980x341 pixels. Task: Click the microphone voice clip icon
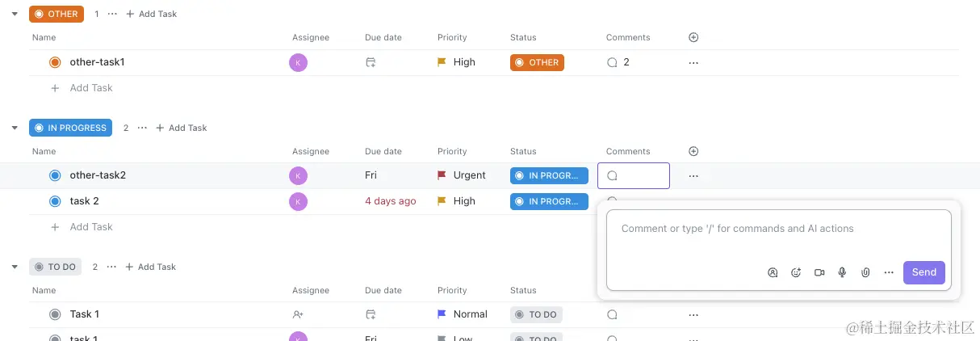pyautogui.click(x=842, y=273)
